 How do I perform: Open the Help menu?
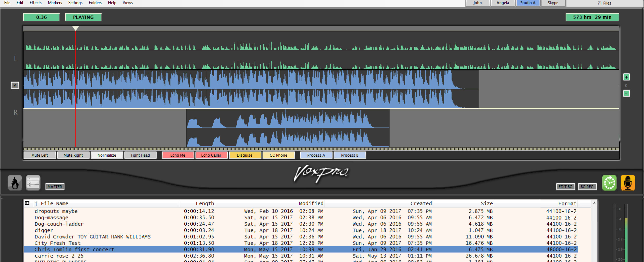pyautogui.click(x=112, y=3)
